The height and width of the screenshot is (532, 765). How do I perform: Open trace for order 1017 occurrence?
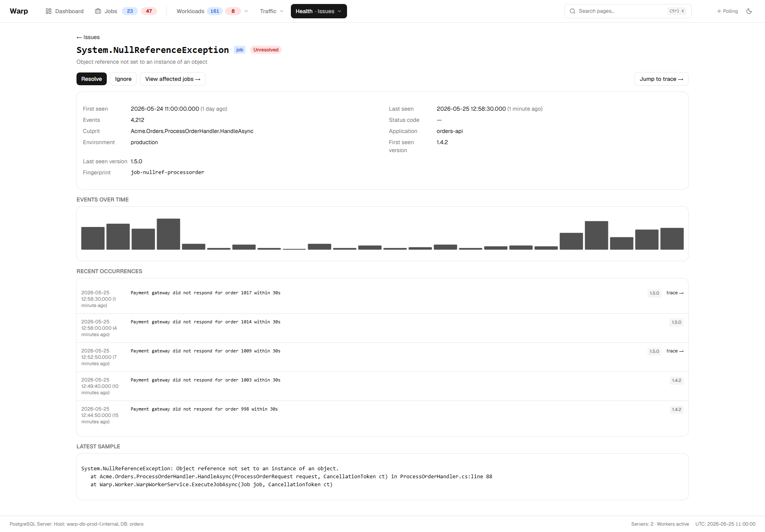click(675, 293)
